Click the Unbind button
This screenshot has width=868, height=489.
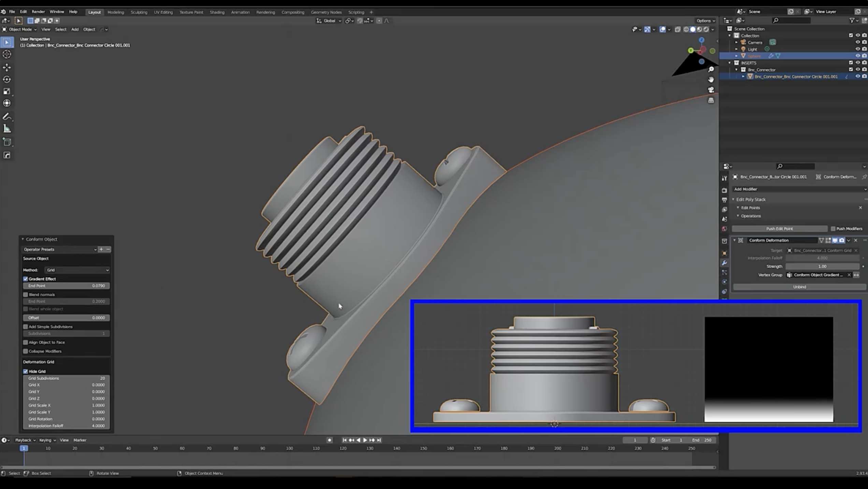point(799,287)
